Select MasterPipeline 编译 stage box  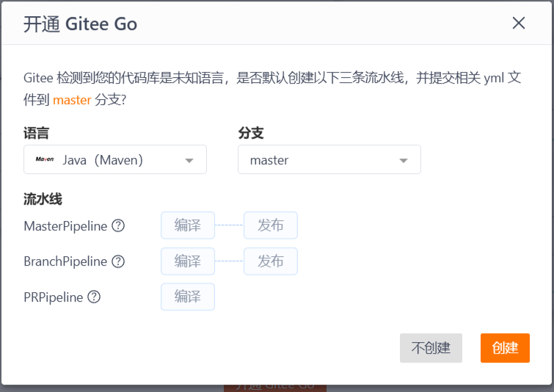(188, 225)
